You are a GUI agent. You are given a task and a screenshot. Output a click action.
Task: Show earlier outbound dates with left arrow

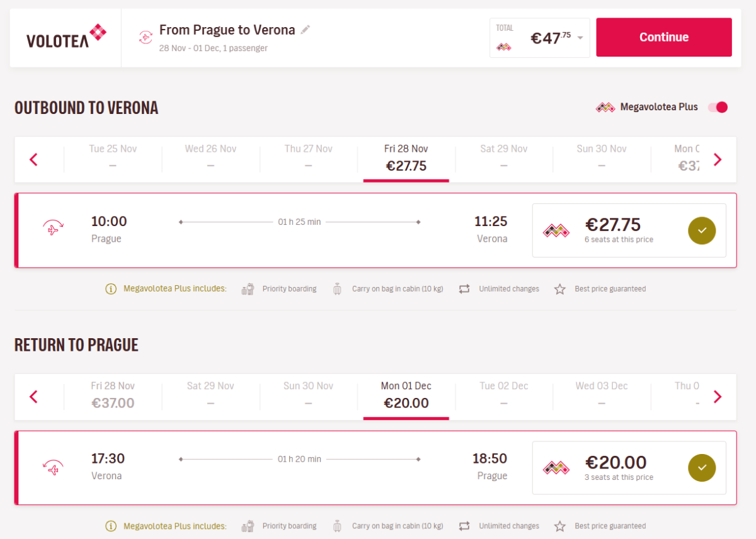[34, 160]
